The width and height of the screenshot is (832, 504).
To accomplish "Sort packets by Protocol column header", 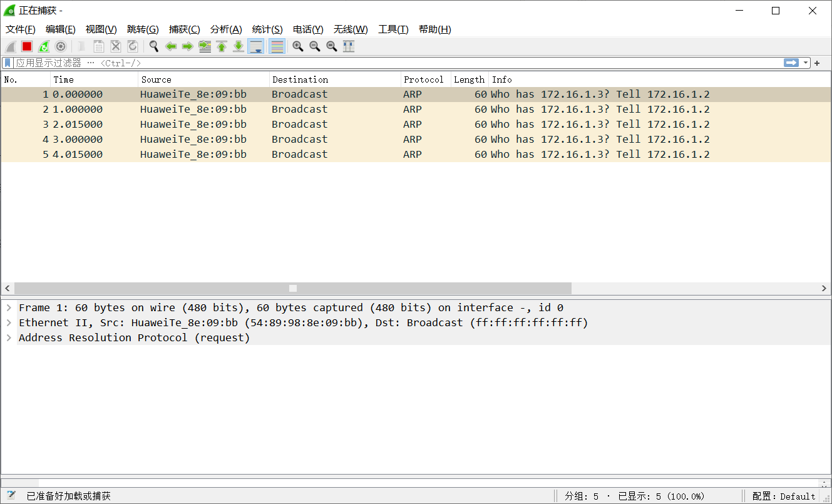I will click(x=426, y=80).
